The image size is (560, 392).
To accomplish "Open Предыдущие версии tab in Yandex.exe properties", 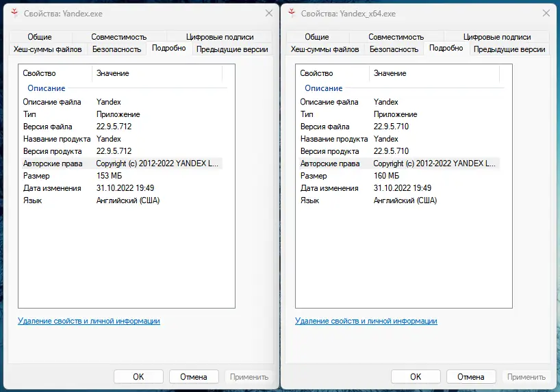I will (232, 49).
